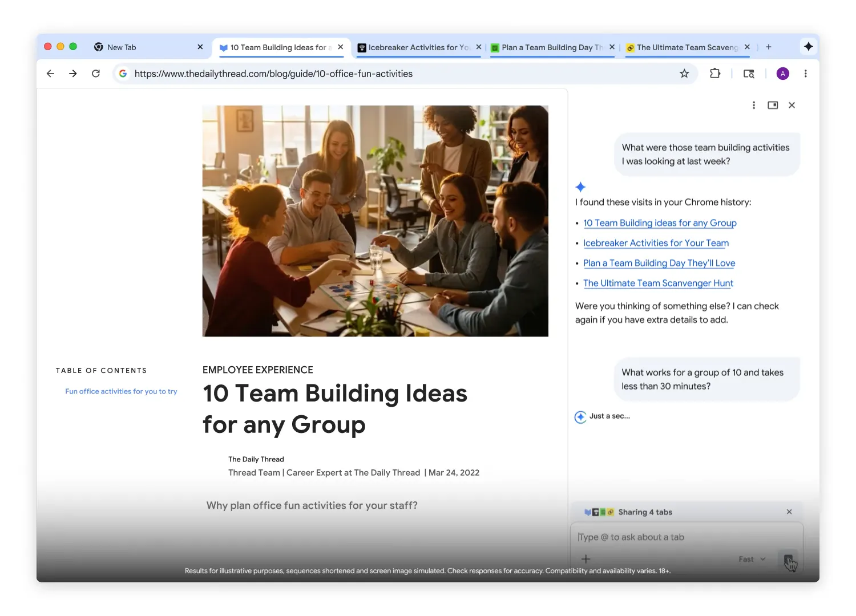Reload the current page
This screenshot has height=616, width=856.
coord(96,74)
